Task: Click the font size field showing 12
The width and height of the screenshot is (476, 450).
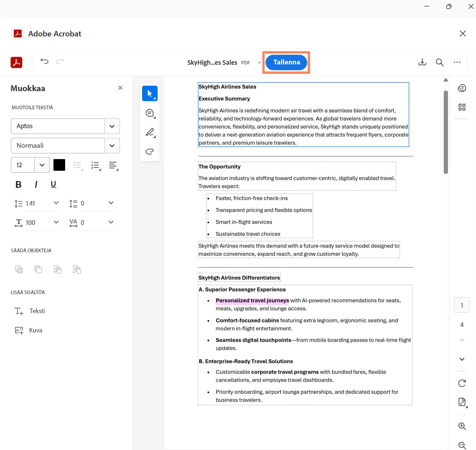Action: tap(23, 165)
